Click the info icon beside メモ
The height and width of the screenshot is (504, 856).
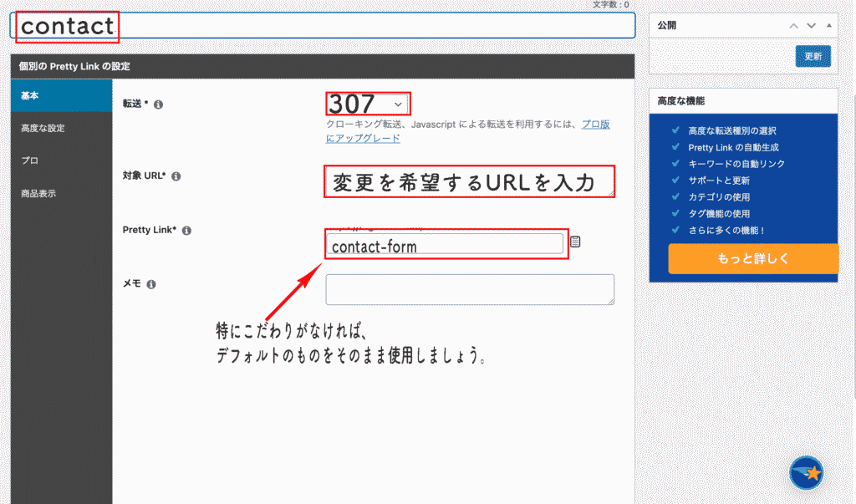(x=151, y=284)
